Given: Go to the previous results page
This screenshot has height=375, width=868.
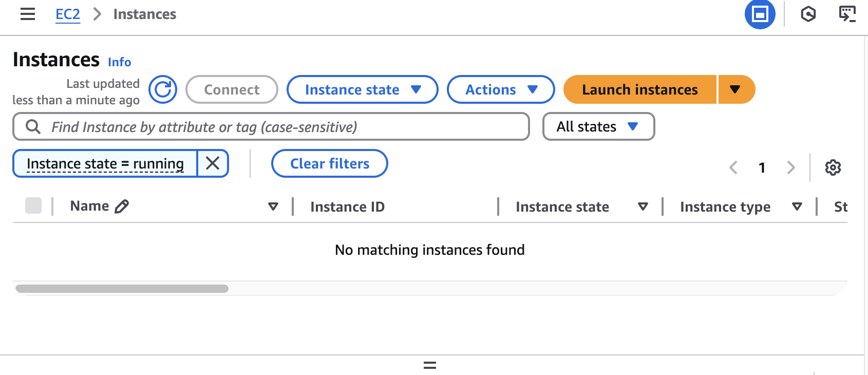Looking at the screenshot, I should (x=733, y=167).
